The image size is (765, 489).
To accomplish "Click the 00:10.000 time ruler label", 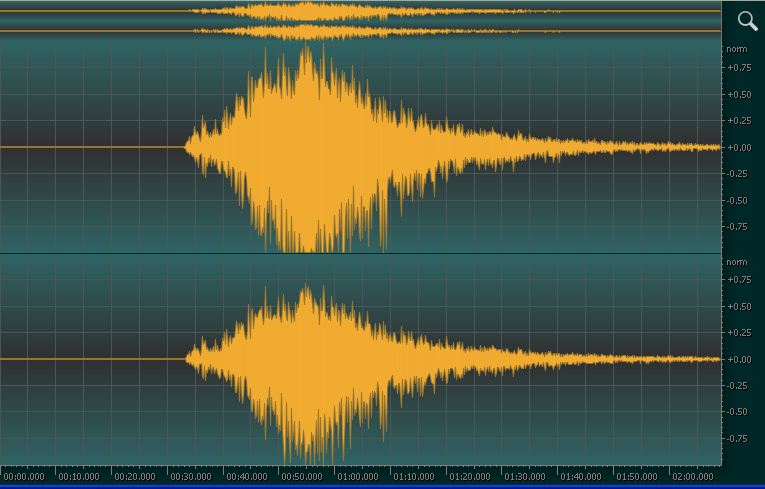I will tap(79, 476).
